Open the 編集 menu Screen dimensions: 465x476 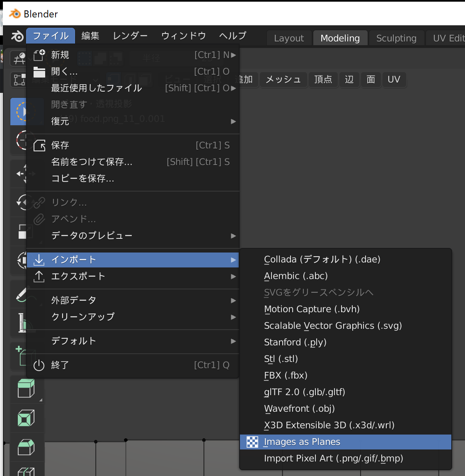[x=90, y=36]
